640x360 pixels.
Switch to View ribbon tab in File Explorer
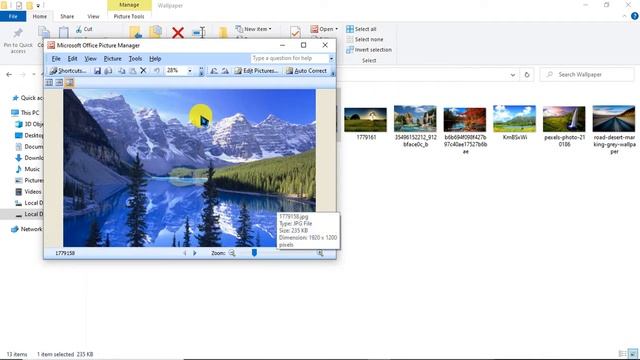tap(93, 16)
